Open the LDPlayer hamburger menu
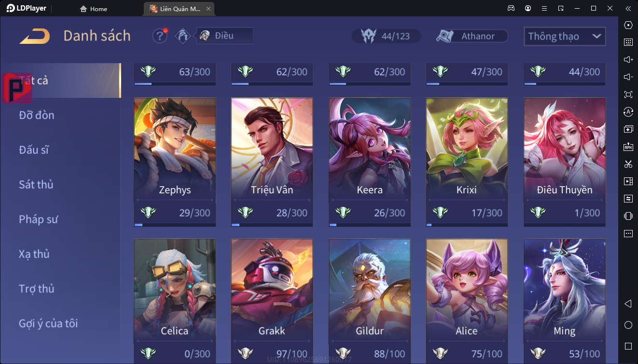Image resolution: width=638 pixels, height=364 pixels. point(544,8)
